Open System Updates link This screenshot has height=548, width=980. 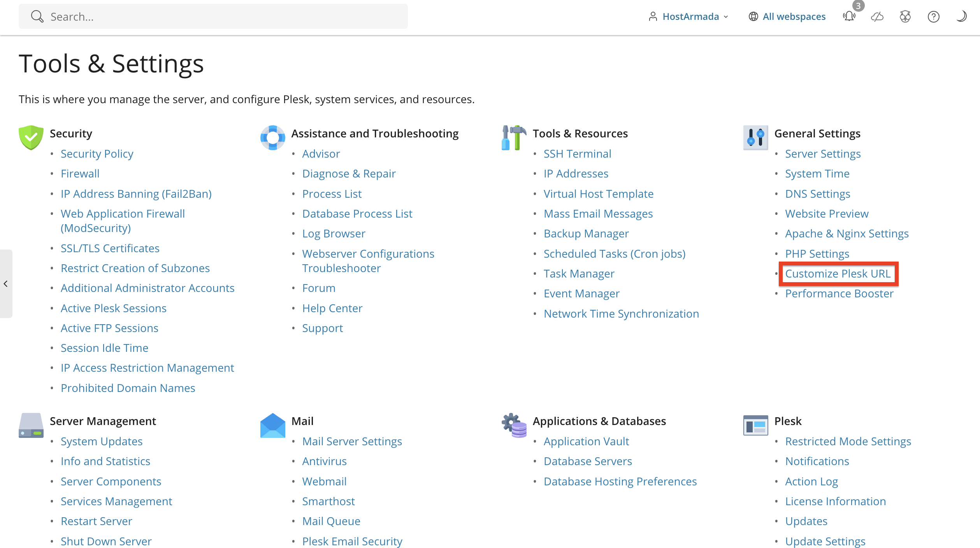tap(102, 441)
